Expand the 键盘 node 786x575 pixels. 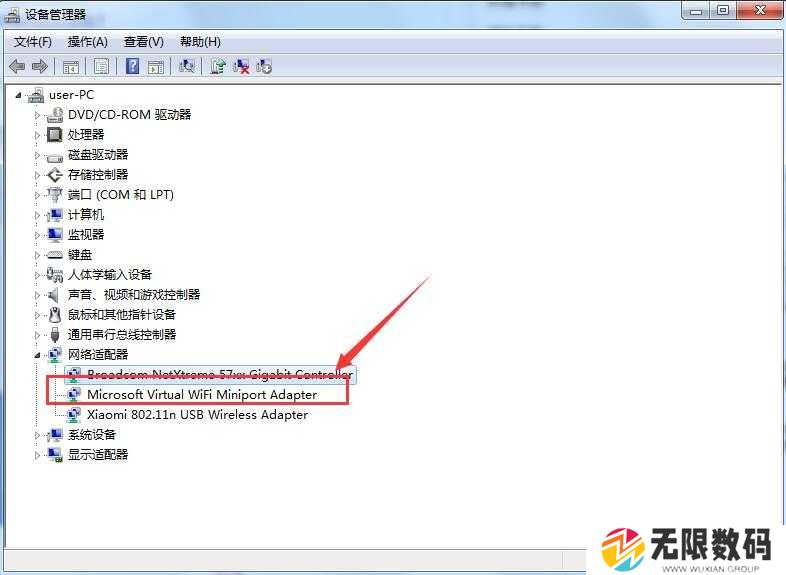(37, 255)
